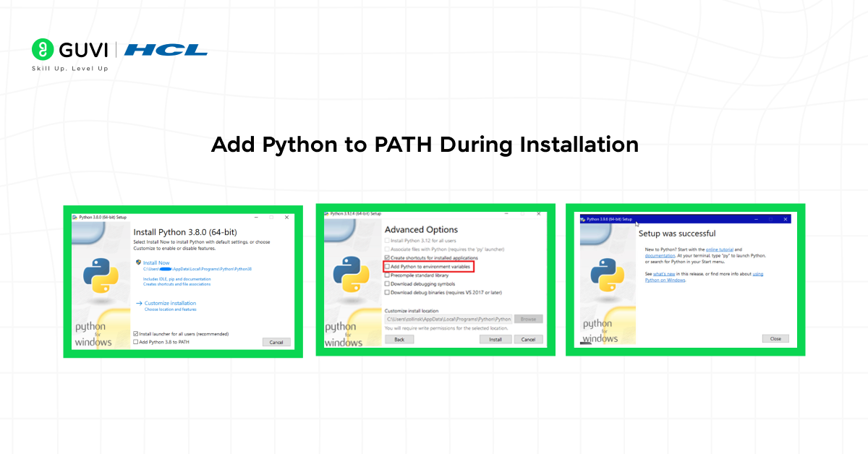Select the Install Now option
Image resolution: width=868 pixels, height=454 pixels.
[x=157, y=262]
